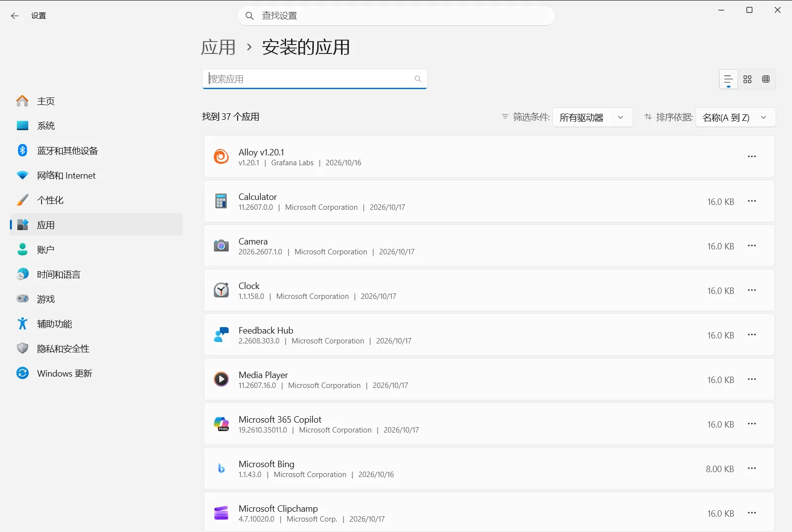Screen dimensions: 792x532
Task: Open more options for Alloy v1.20.1
Action: click(x=752, y=156)
